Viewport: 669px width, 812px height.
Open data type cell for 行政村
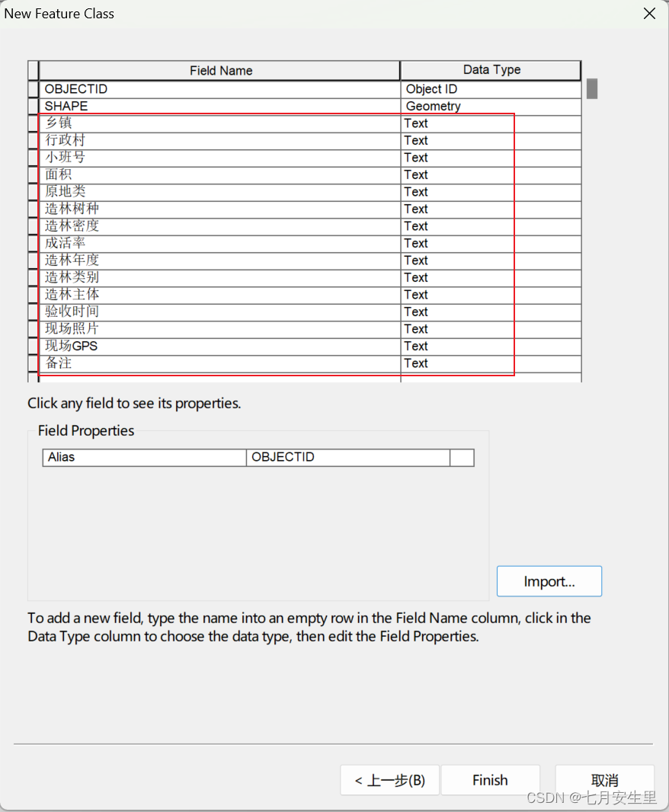491,140
